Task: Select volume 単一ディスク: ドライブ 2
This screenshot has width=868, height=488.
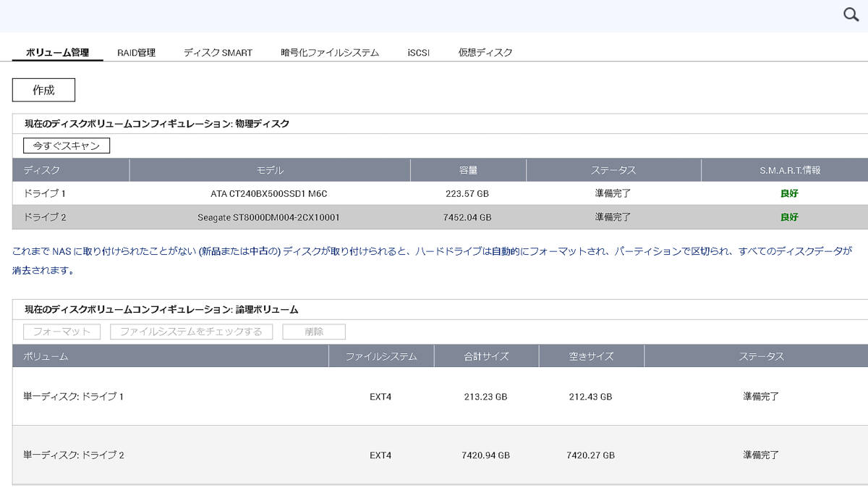Action: click(x=73, y=455)
